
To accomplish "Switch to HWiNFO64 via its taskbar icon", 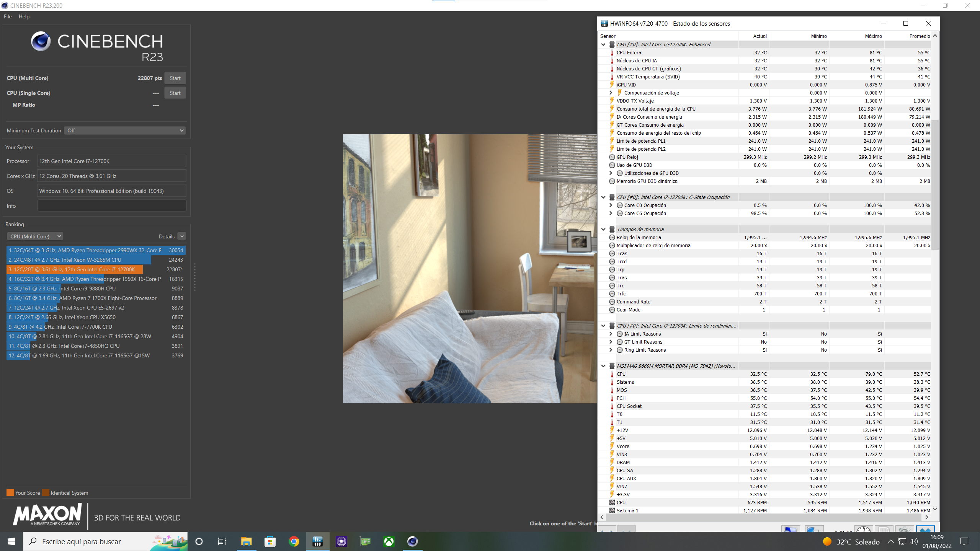I will click(x=317, y=541).
